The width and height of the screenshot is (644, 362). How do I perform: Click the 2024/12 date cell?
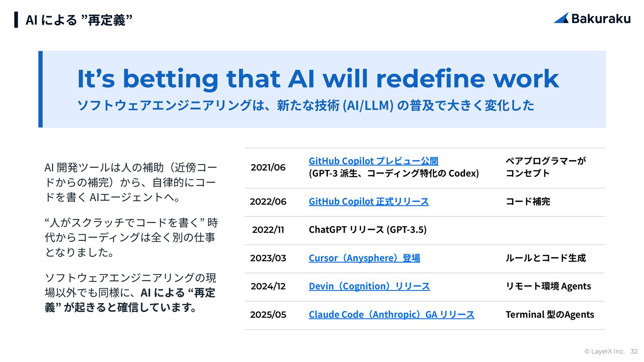pyautogui.click(x=268, y=287)
